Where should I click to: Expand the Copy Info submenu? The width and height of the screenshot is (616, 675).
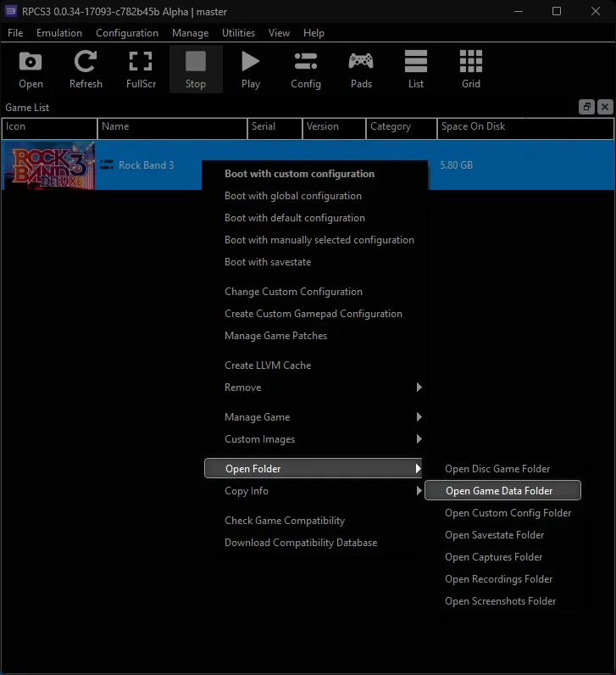[314, 490]
